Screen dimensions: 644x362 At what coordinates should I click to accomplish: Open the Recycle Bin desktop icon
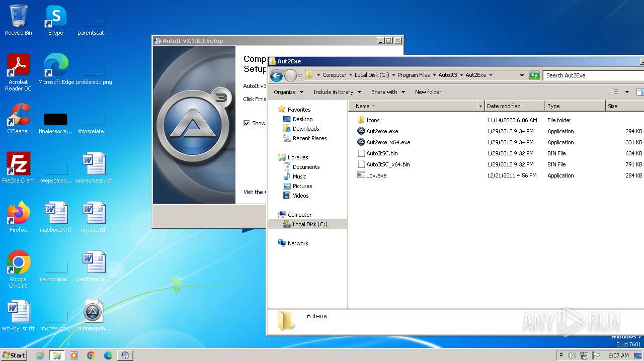point(18,20)
